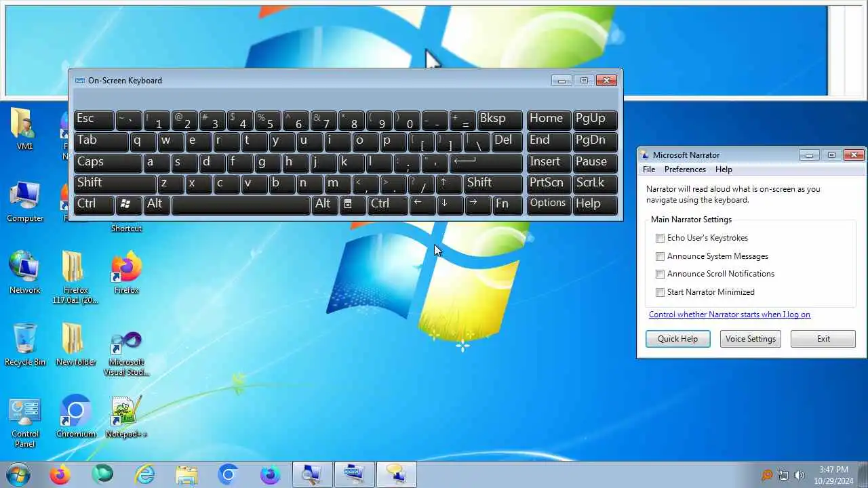
Task: Click the spacebar on On-Screen Keyboard
Action: [241, 205]
